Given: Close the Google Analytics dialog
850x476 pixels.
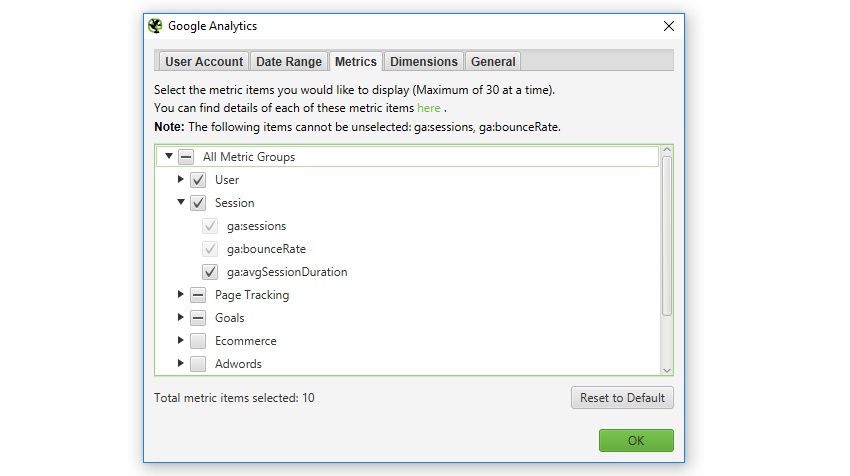Looking at the screenshot, I should click(x=669, y=26).
